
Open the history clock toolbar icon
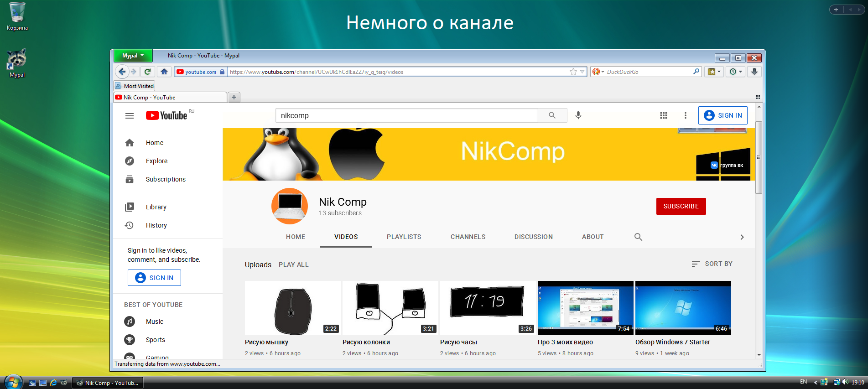coord(736,72)
